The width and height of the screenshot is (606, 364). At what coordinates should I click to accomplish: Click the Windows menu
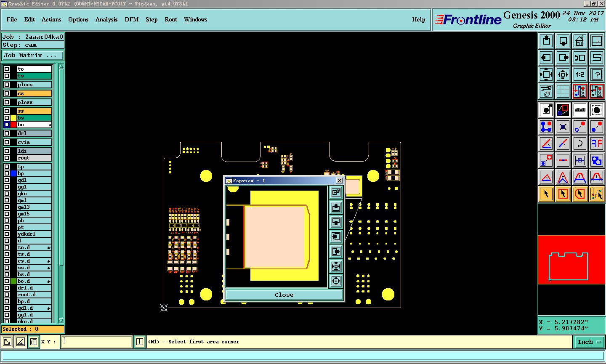click(x=196, y=19)
